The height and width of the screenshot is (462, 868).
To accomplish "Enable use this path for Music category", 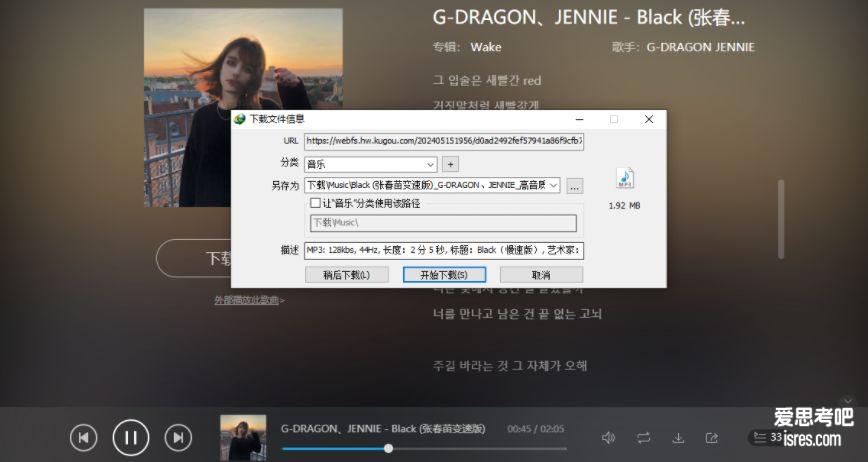I will (315, 203).
